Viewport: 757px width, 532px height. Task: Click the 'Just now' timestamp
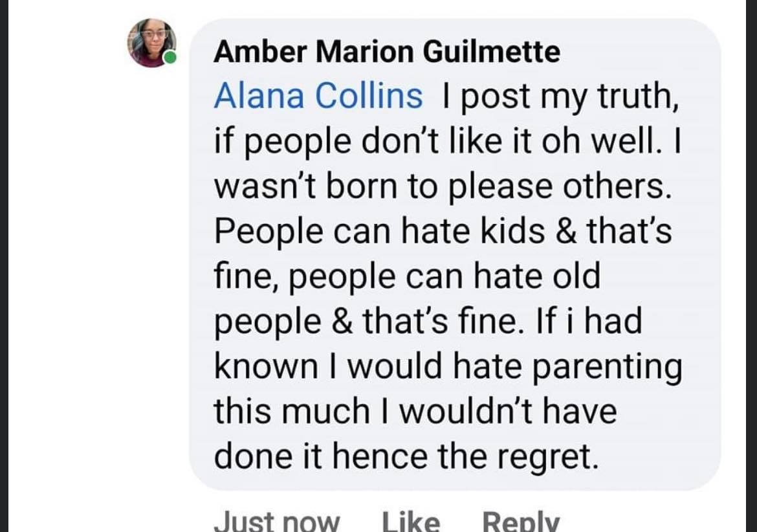(x=276, y=521)
